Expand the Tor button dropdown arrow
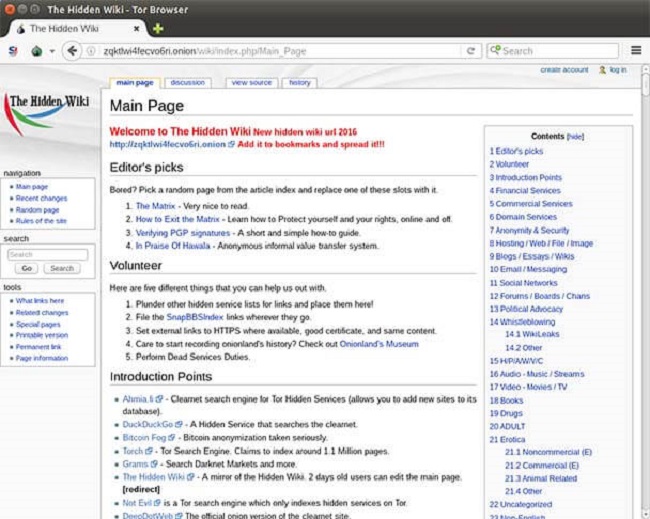This screenshot has width=650, height=519. (52, 51)
